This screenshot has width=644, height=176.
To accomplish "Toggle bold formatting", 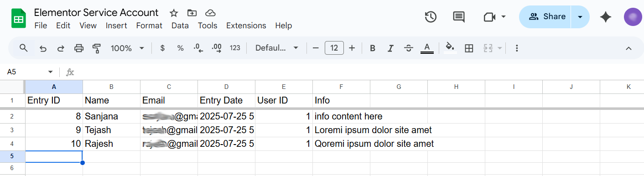I will pos(373,48).
